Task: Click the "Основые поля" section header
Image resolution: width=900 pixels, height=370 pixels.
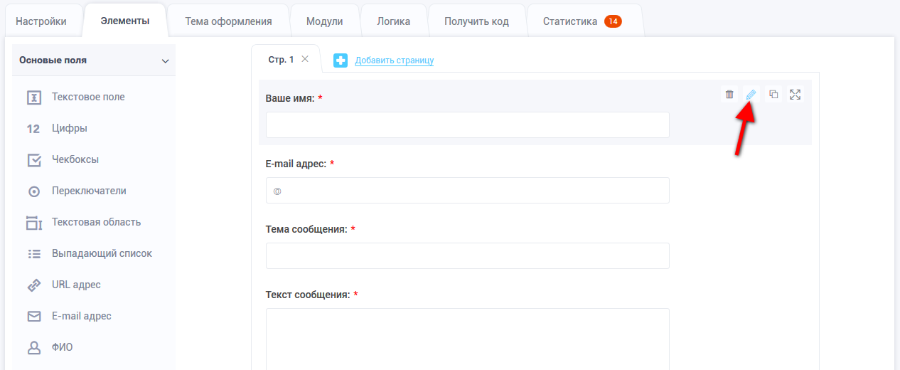Action: [x=94, y=60]
